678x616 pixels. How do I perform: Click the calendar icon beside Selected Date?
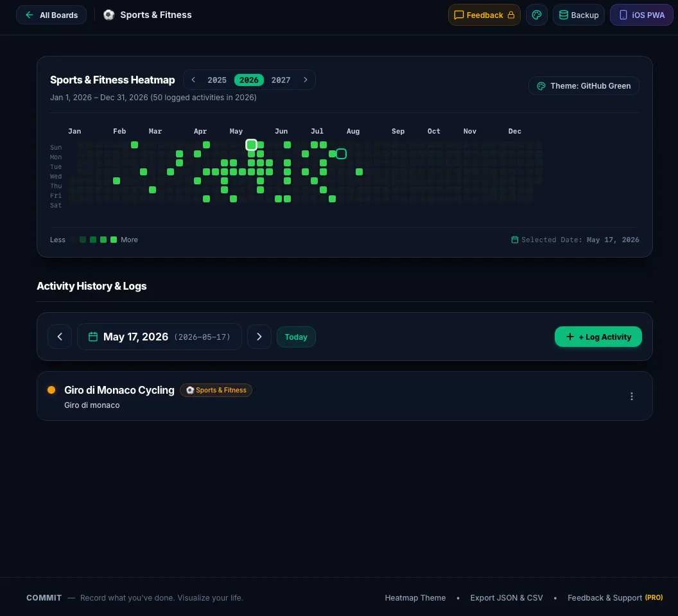pos(514,240)
